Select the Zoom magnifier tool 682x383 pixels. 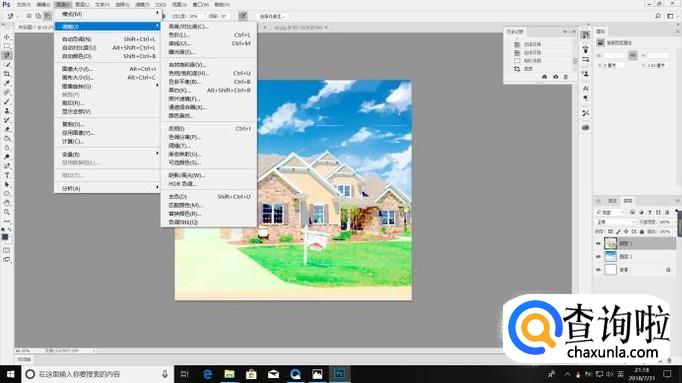coord(7,212)
